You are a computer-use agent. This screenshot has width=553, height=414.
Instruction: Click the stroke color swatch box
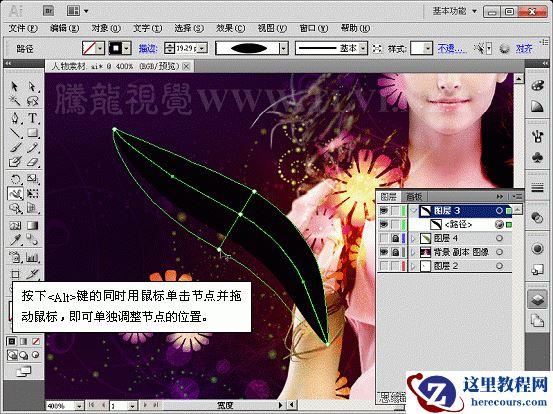point(115,48)
